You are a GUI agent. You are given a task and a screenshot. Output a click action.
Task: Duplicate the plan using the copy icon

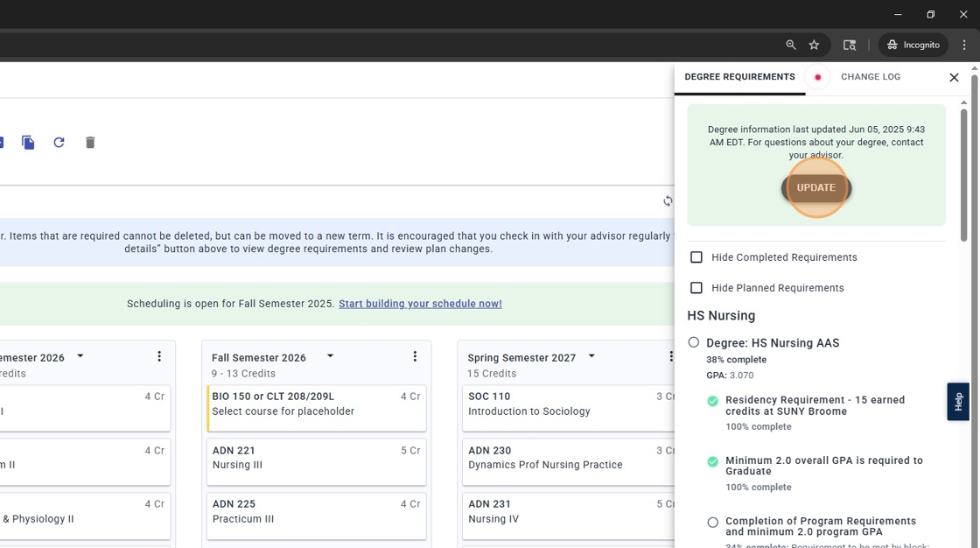[27, 142]
